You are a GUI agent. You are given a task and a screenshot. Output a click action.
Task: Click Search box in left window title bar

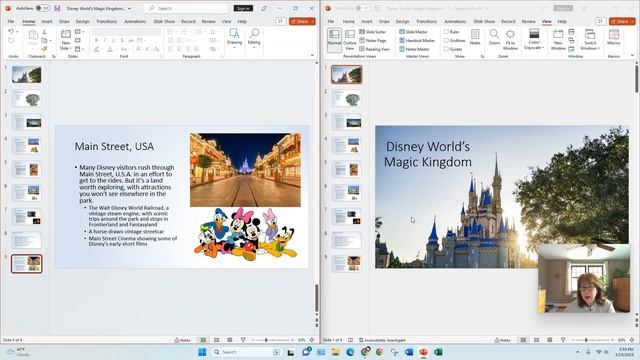[x=185, y=8]
